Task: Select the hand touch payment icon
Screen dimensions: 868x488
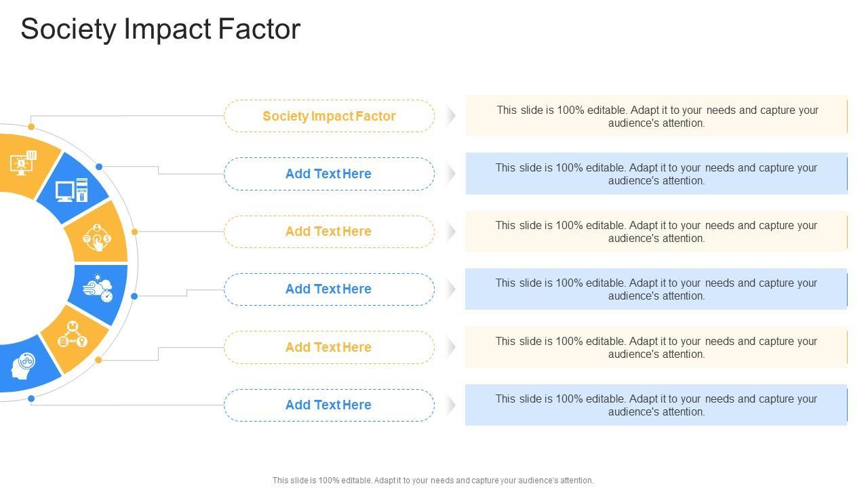Action: point(96,237)
